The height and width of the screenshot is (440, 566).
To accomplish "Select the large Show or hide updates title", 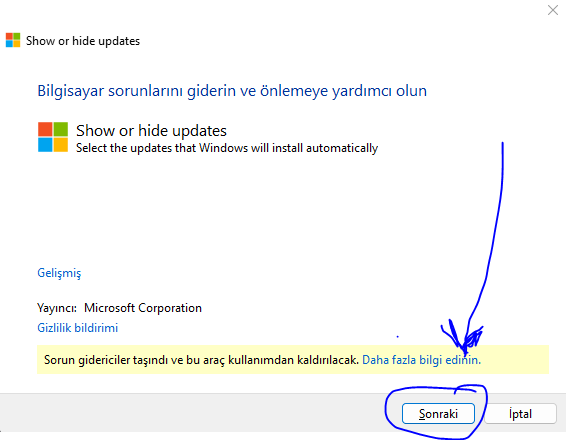I will (151, 131).
